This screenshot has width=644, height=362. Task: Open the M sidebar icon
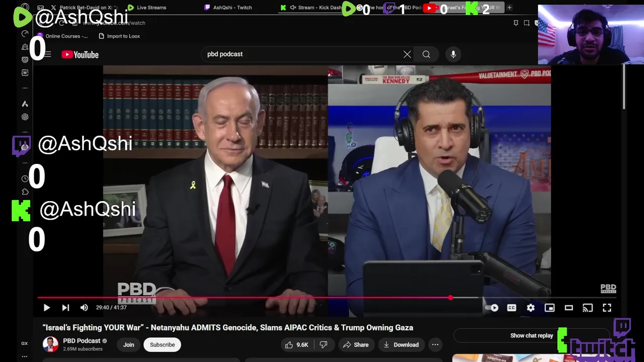(x=25, y=73)
